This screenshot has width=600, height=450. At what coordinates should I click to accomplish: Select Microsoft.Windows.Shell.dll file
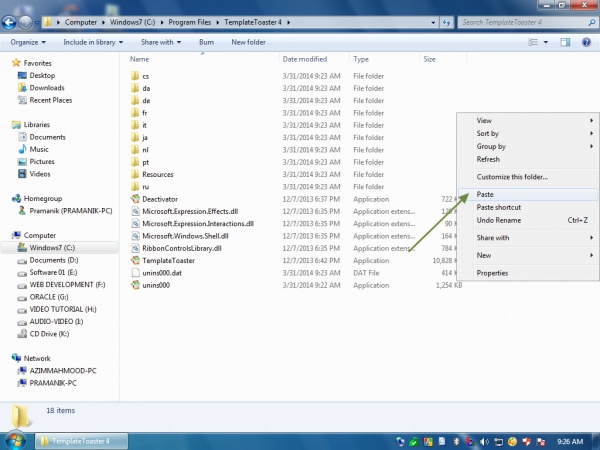186,236
